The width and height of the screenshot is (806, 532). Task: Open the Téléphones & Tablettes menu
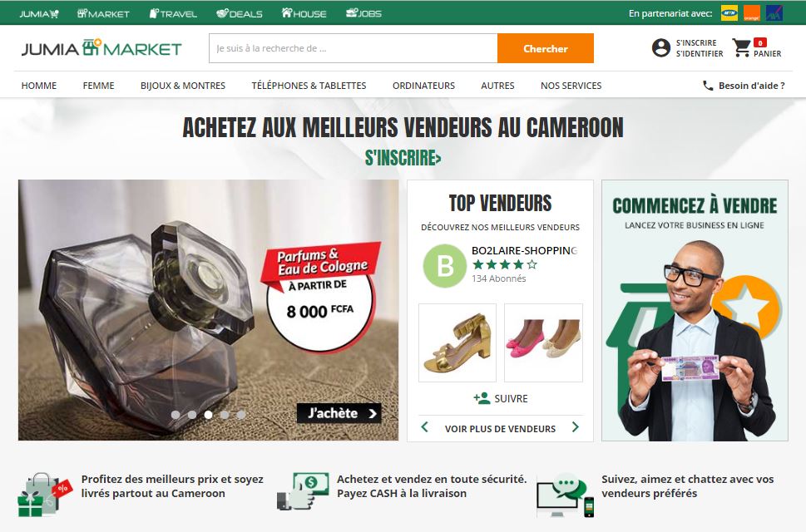[x=309, y=86]
